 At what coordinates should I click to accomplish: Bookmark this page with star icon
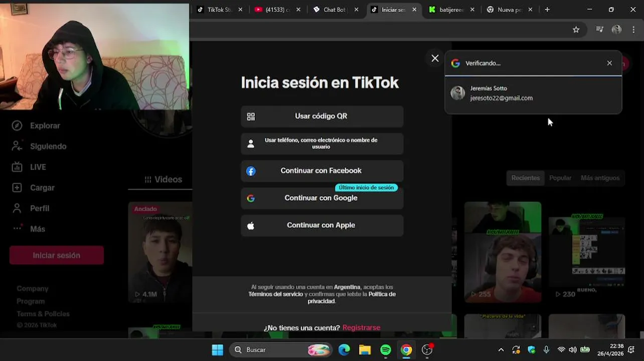576,30
